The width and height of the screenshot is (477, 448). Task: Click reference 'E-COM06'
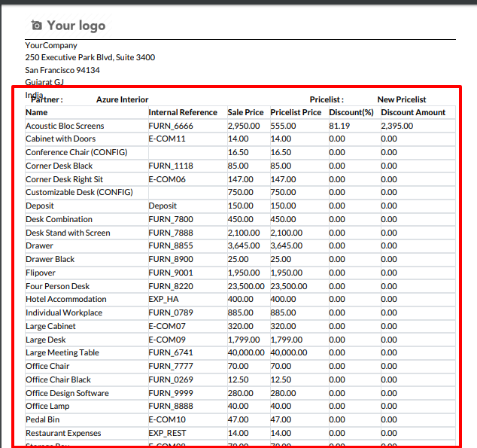point(167,179)
